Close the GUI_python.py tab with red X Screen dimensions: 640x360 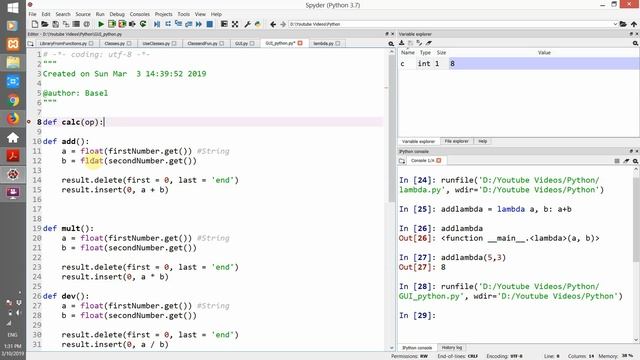pos(300,43)
